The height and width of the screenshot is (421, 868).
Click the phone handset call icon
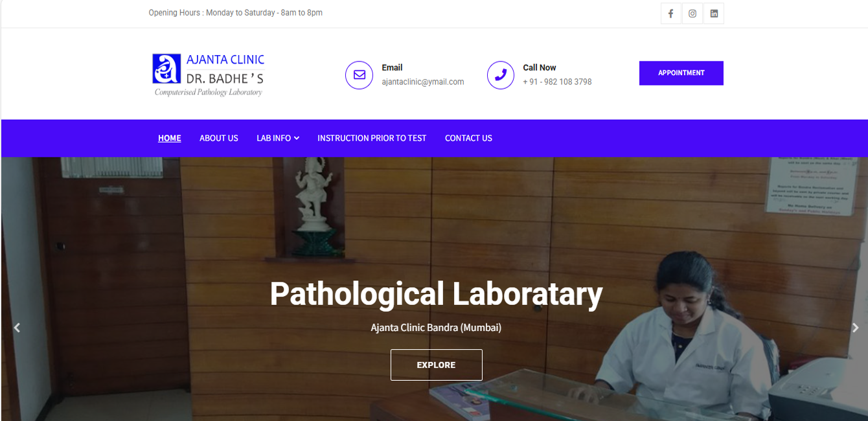(500, 75)
